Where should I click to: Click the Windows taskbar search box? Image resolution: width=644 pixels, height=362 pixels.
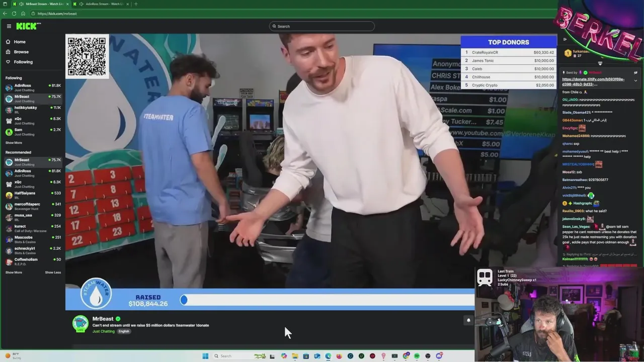point(240,356)
